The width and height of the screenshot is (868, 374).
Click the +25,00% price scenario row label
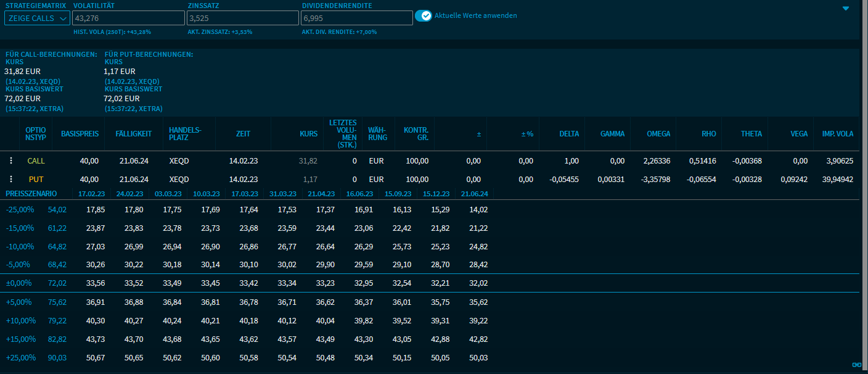point(20,357)
